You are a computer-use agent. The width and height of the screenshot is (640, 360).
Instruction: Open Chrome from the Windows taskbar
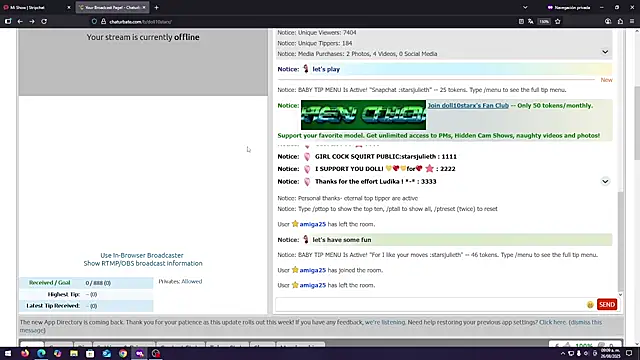click(x=123, y=353)
